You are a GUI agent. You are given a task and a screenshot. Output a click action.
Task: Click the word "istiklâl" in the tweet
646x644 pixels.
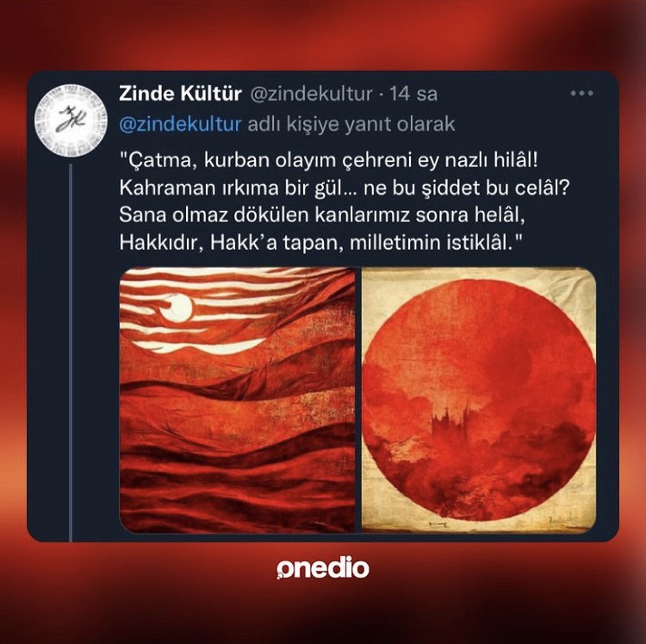[x=479, y=243]
